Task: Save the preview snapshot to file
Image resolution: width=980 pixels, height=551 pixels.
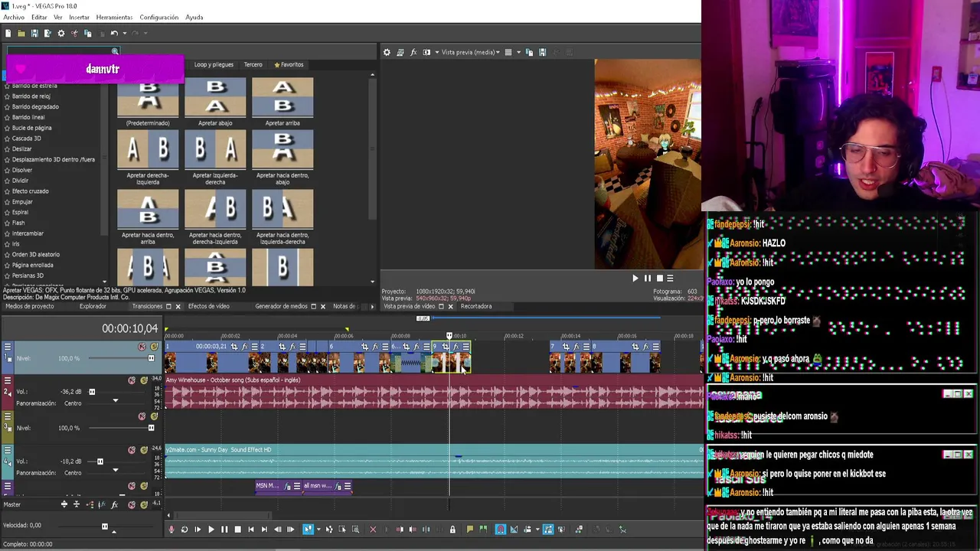Action: tap(542, 52)
